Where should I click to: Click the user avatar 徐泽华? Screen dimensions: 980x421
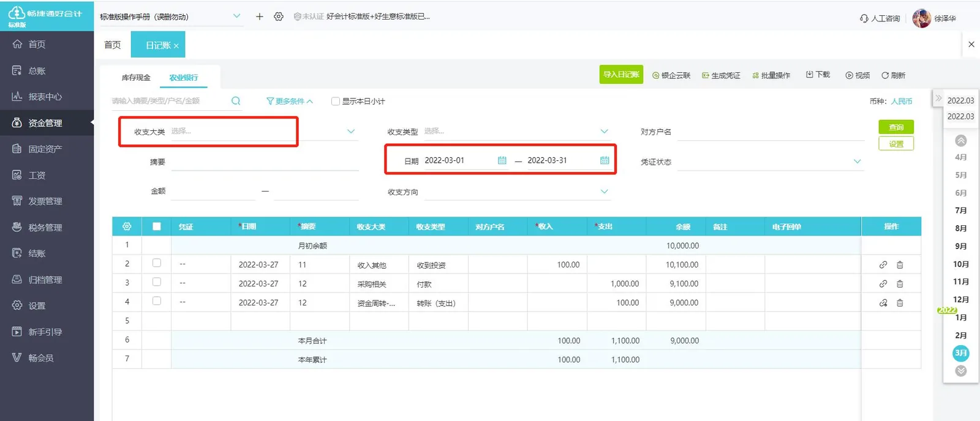click(921, 18)
